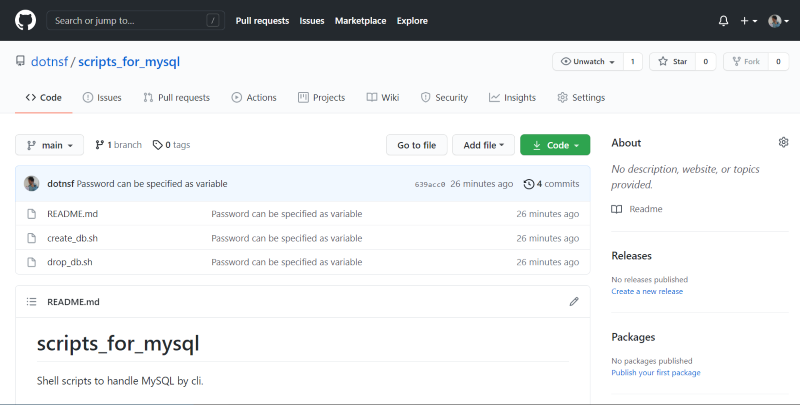
Task: Switch to the Actions tab
Action: 254,97
